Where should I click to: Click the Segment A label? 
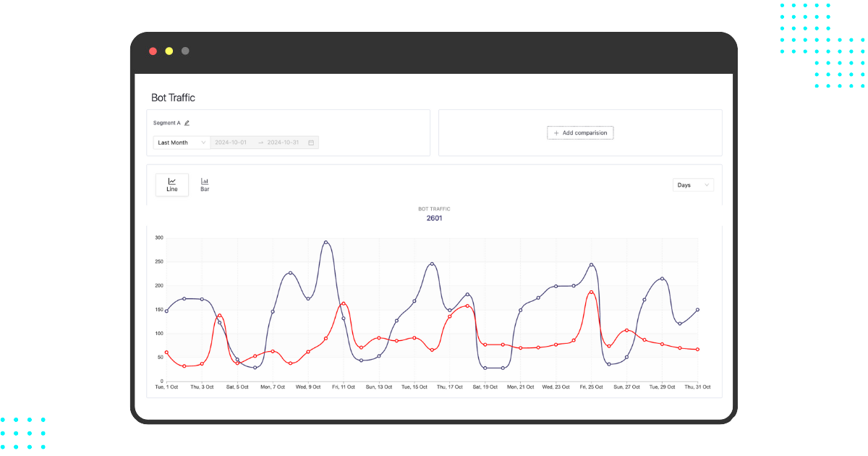pos(165,122)
